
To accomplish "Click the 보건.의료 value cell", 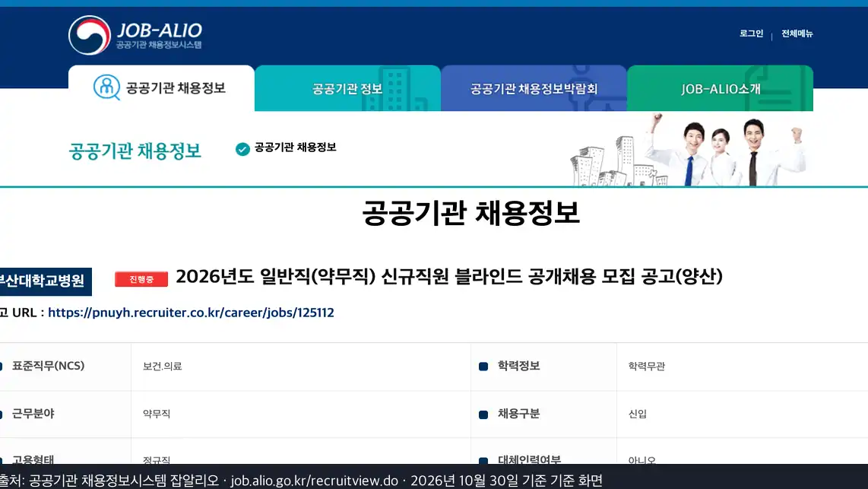I will tap(300, 367).
